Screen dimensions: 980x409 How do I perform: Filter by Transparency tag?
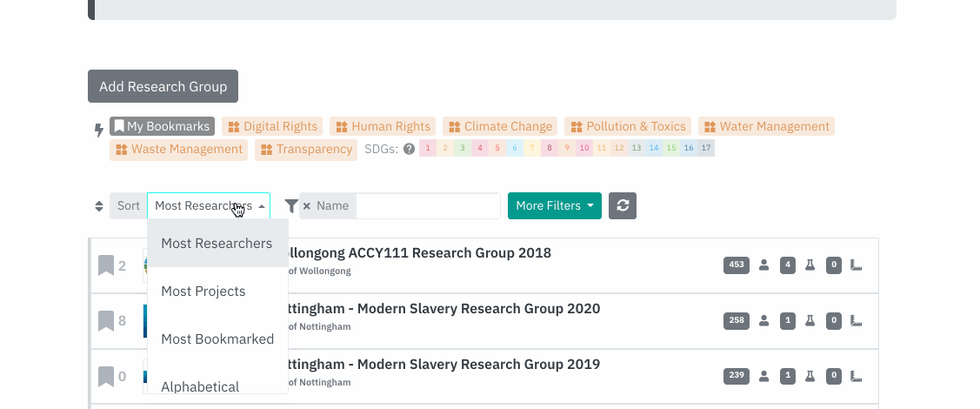point(305,150)
